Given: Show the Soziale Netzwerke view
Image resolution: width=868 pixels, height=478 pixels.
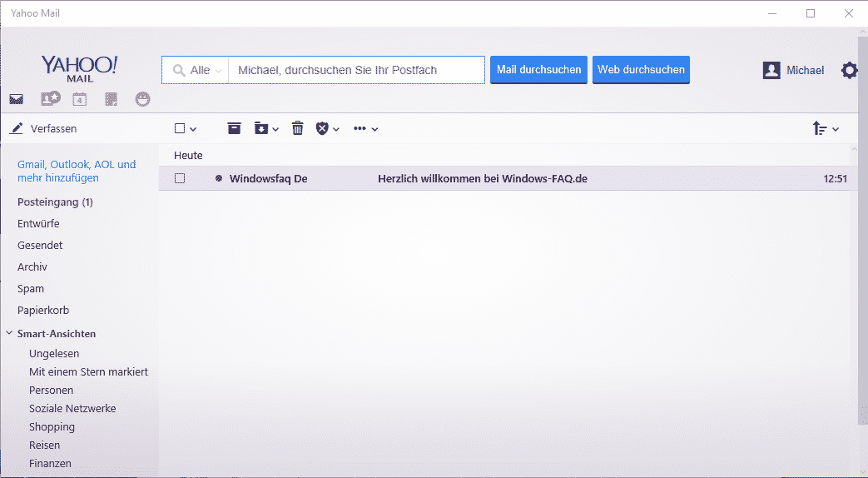Looking at the screenshot, I should 72,408.
